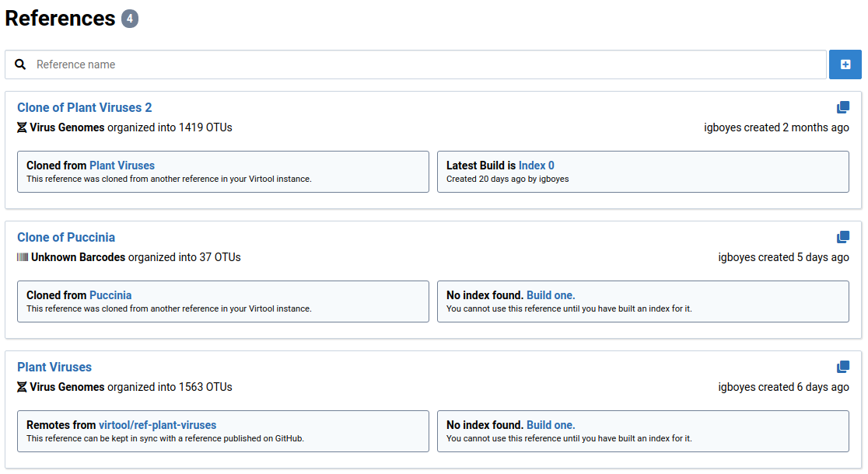868x474 pixels.
Task: Follow the 'Cloned from Plant Viruses' source link
Action: [122, 166]
